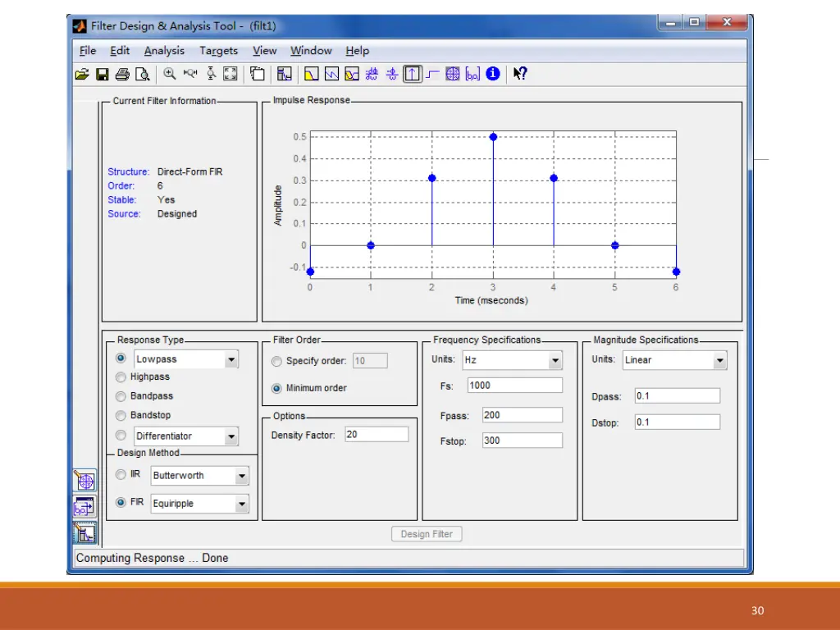
Task: Click the Specify order value field
Action: [370, 361]
